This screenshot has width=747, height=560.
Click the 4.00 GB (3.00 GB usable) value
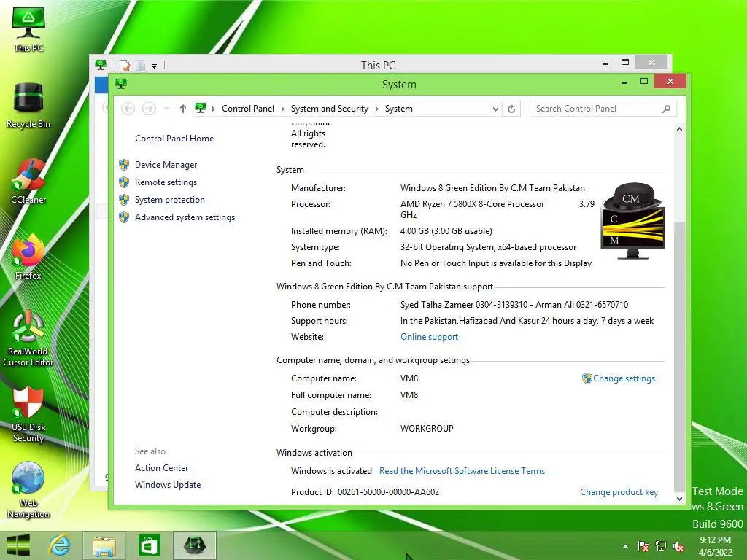pos(446,231)
